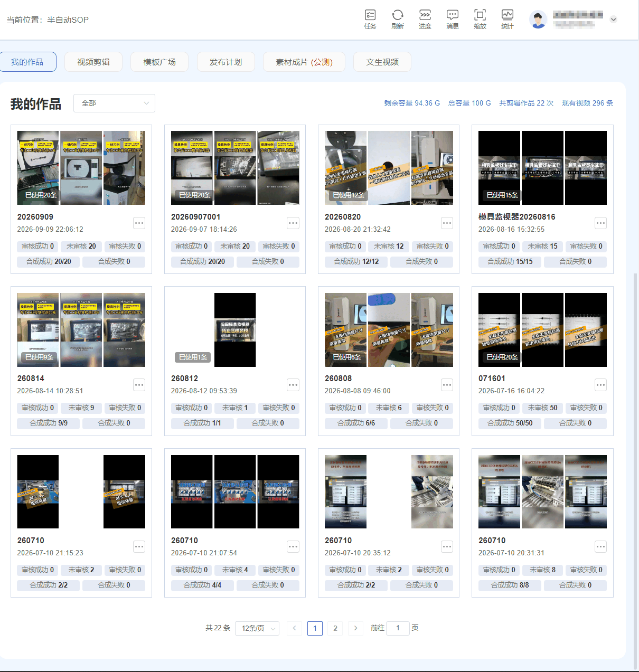Image resolution: width=639 pixels, height=672 pixels.
Task: Open more options for 模具监视器20260816
Action: 600,223
